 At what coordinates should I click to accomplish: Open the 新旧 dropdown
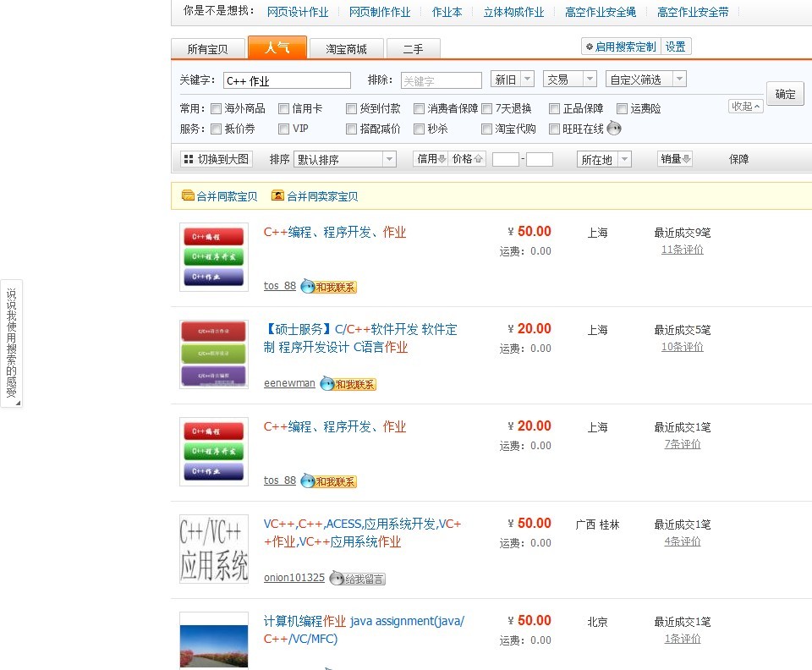coord(513,80)
